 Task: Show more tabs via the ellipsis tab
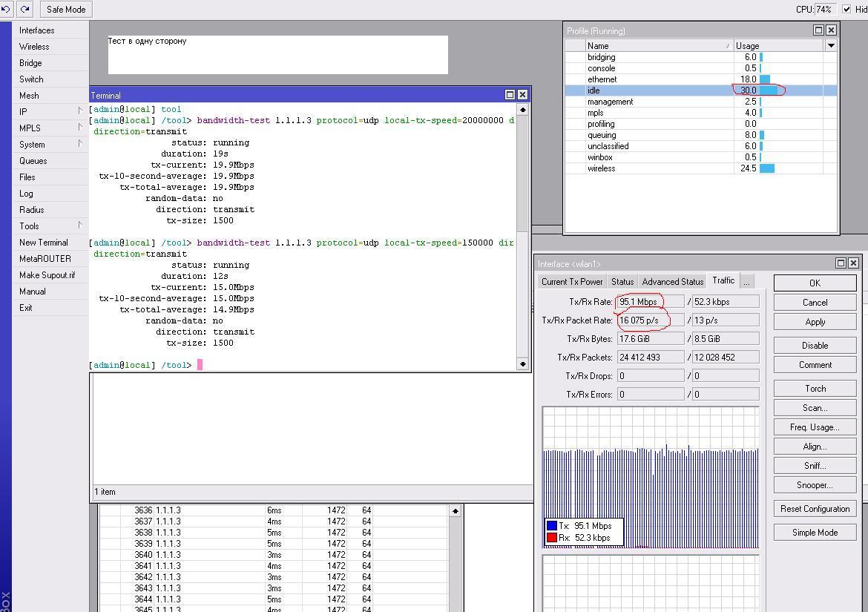tap(746, 281)
